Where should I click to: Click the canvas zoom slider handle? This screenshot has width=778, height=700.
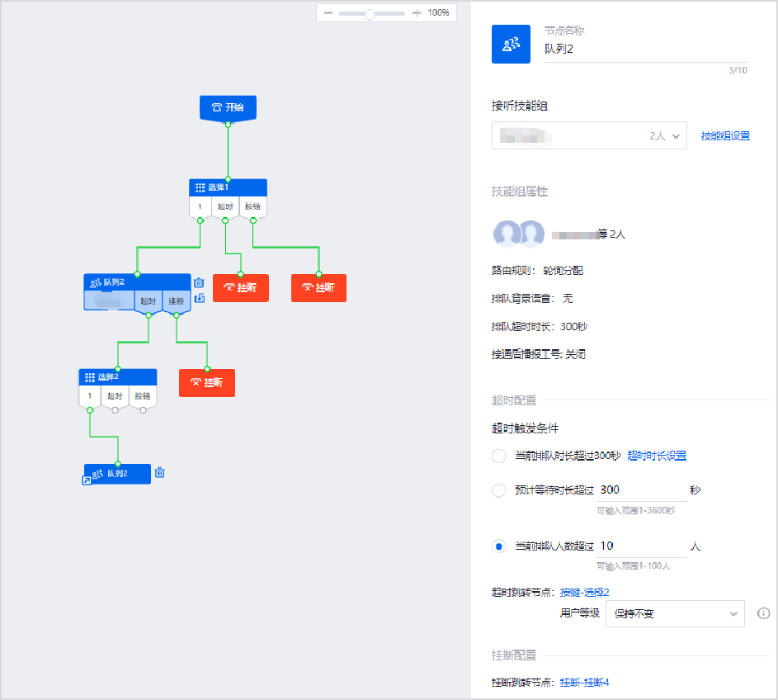click(370, 13)
